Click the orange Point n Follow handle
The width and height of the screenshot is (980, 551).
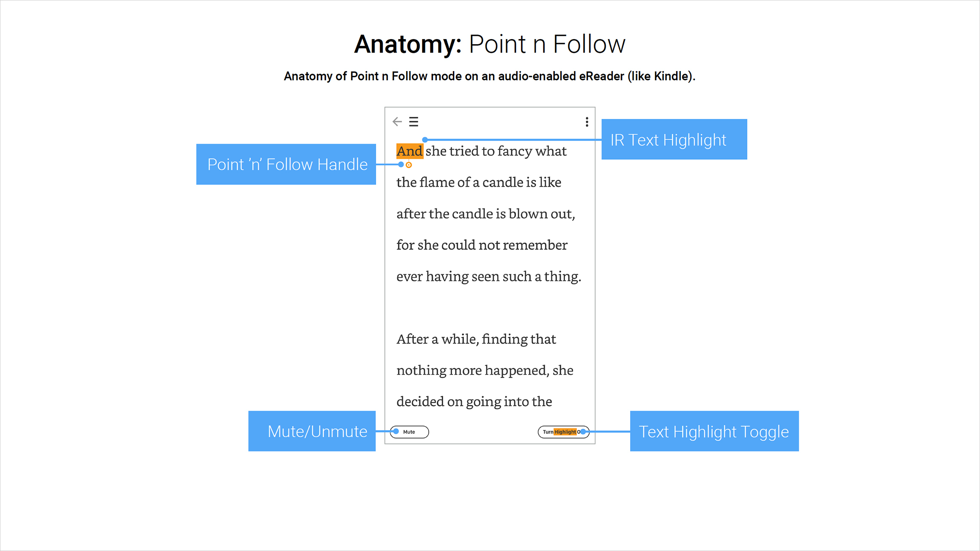coord(409,165)
